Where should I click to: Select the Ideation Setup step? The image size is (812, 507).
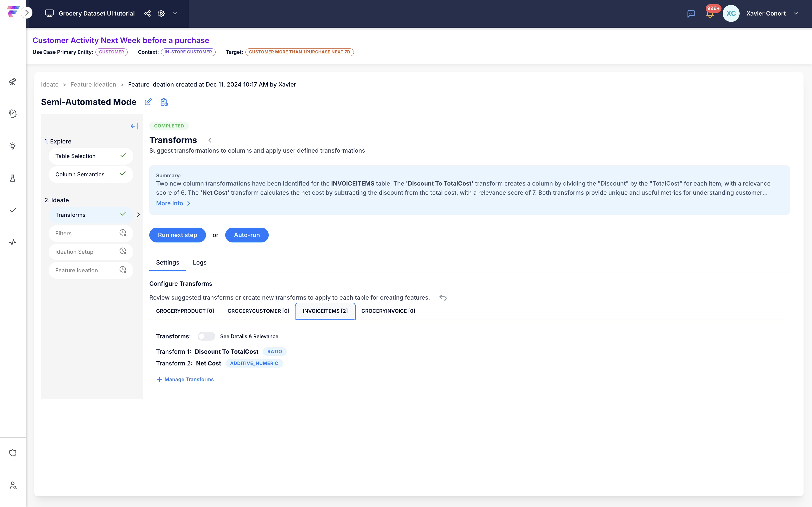pos(91,252)
